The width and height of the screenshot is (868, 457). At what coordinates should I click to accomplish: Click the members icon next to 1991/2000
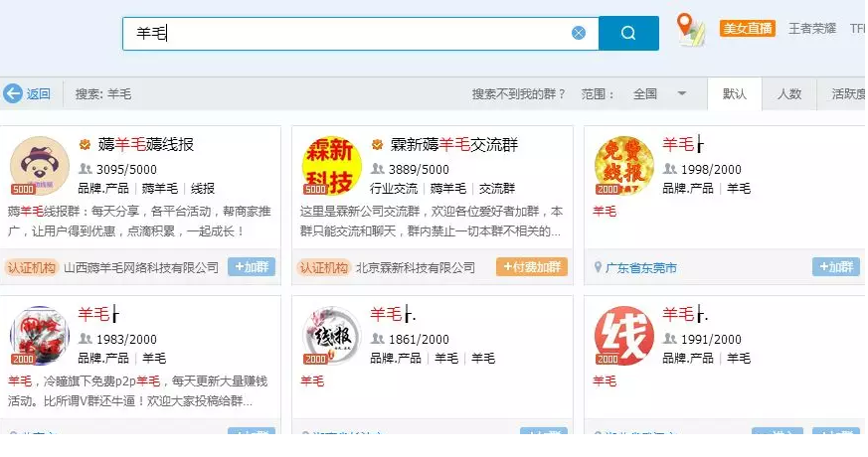pyautogui.click(x=670, y=338)
